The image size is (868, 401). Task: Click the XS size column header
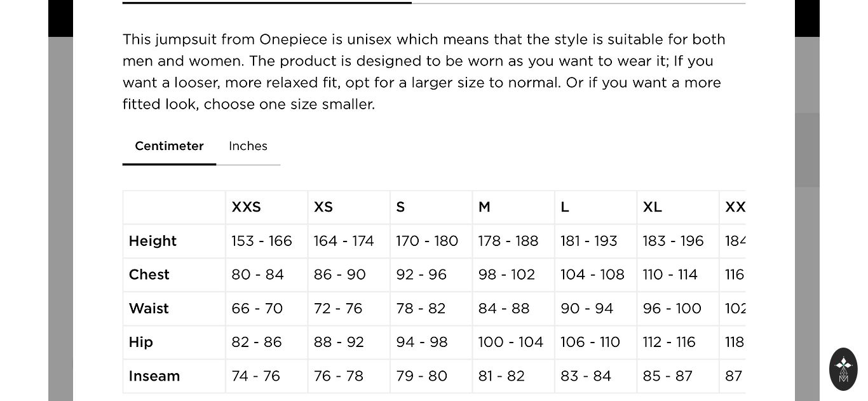coord(323,207)
